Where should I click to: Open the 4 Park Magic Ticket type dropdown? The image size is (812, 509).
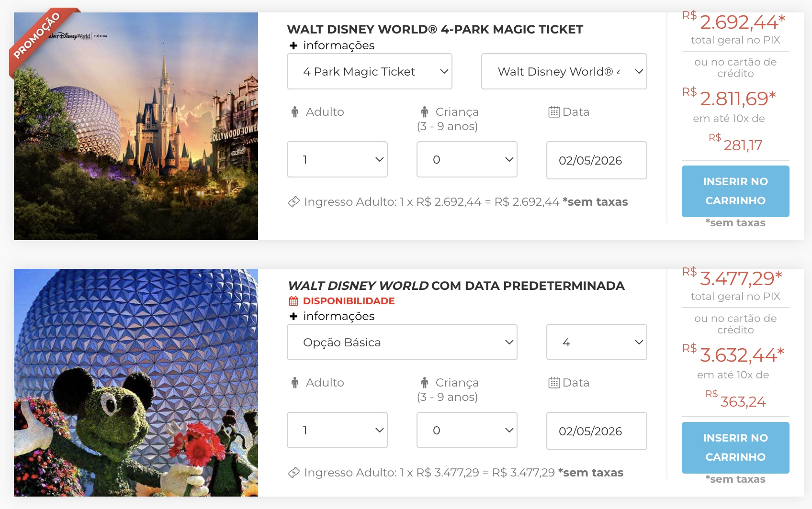[369, 71]
